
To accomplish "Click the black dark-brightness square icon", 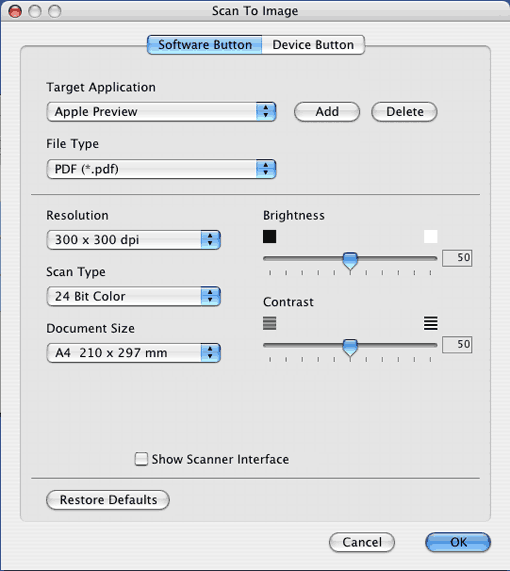I will 270,236.
